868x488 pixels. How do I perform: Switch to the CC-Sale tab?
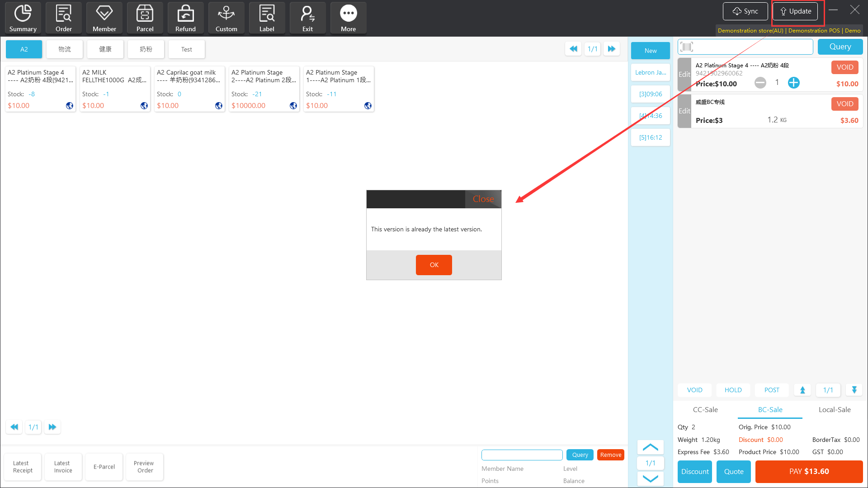coord(705,410)
